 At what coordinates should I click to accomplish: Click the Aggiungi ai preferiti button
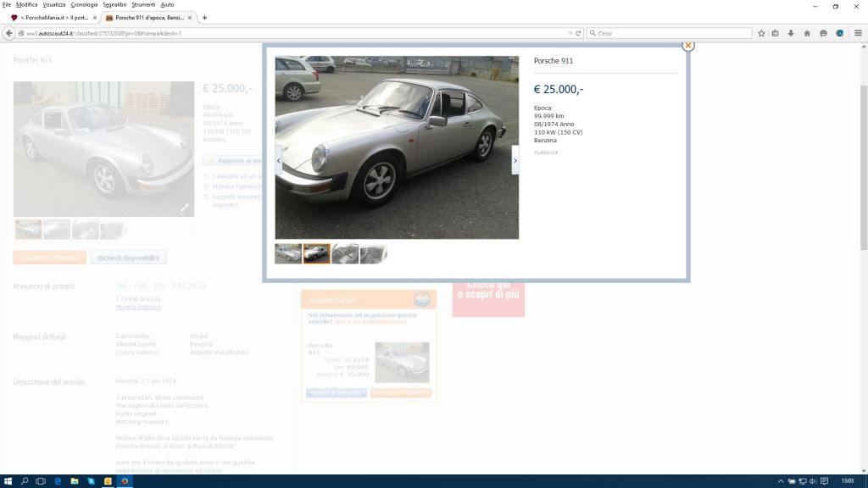233,160
